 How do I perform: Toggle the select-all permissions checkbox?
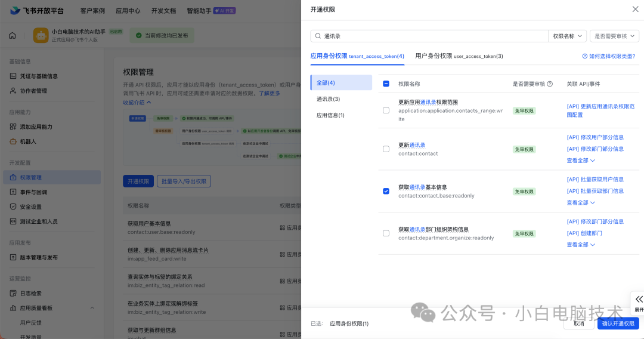[386, 84]
